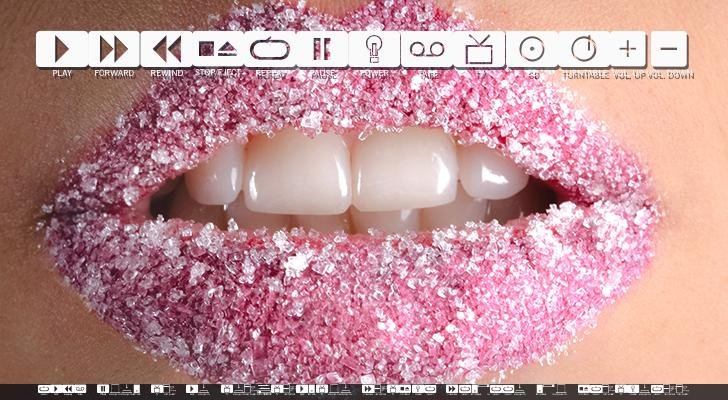Image resolution: width=728 pixels, height=400 pixels.
Task: Click the TURNTABLE text label
Action: coord(585,75)
